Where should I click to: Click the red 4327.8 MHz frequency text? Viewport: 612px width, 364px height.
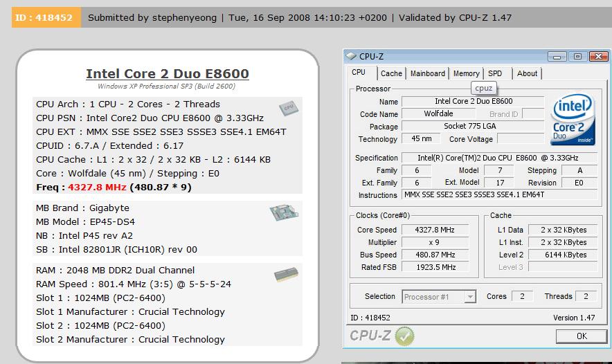[x=97, y=188]
